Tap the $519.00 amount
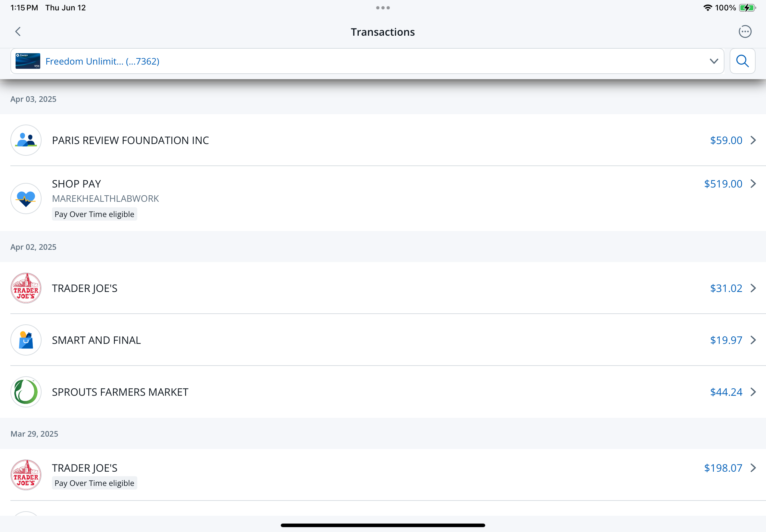This screenshot has height=532, width=766. (723, 184)
